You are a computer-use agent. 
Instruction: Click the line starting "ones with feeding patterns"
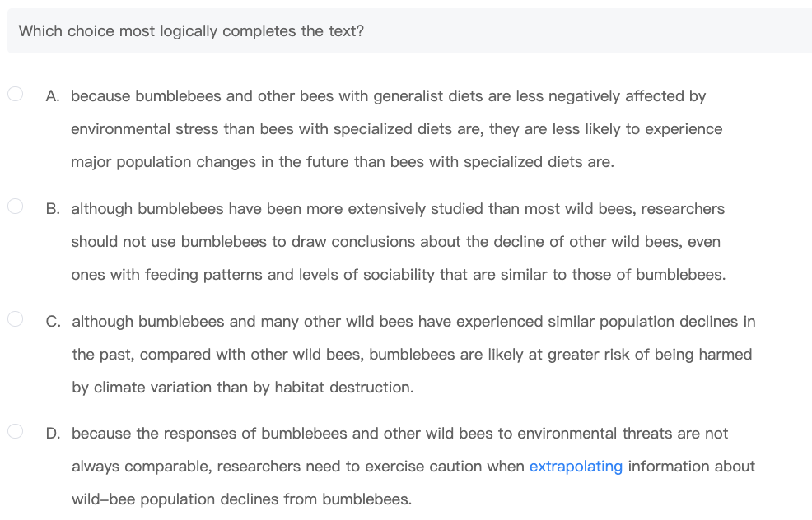pyautogui.click(x=398, y=275)
